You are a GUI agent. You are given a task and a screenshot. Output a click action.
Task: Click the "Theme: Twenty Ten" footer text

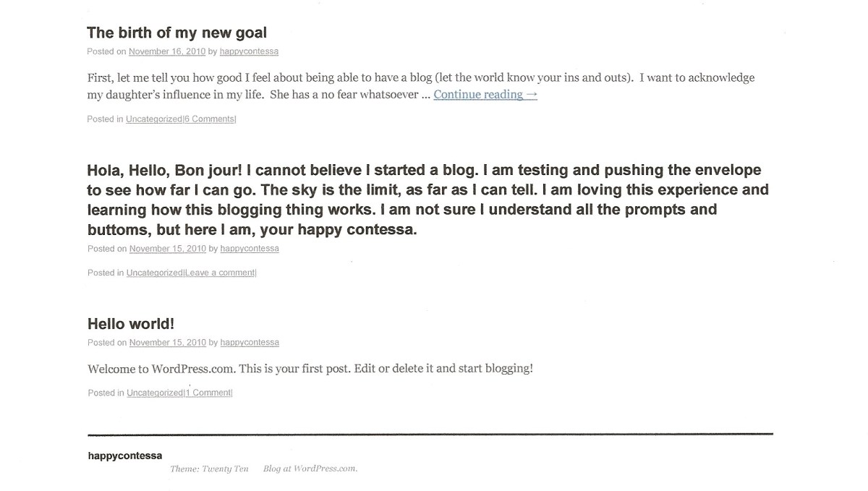pos(209,469)
